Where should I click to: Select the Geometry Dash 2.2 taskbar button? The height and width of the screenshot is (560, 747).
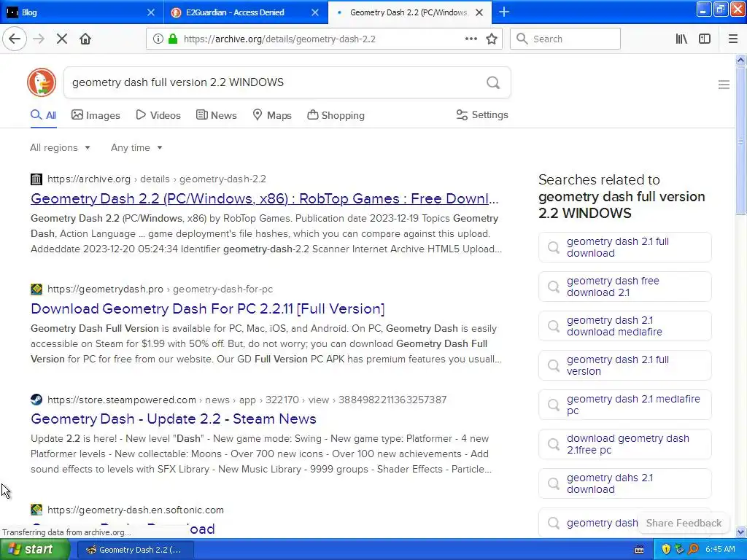click(x=136, y=550)
